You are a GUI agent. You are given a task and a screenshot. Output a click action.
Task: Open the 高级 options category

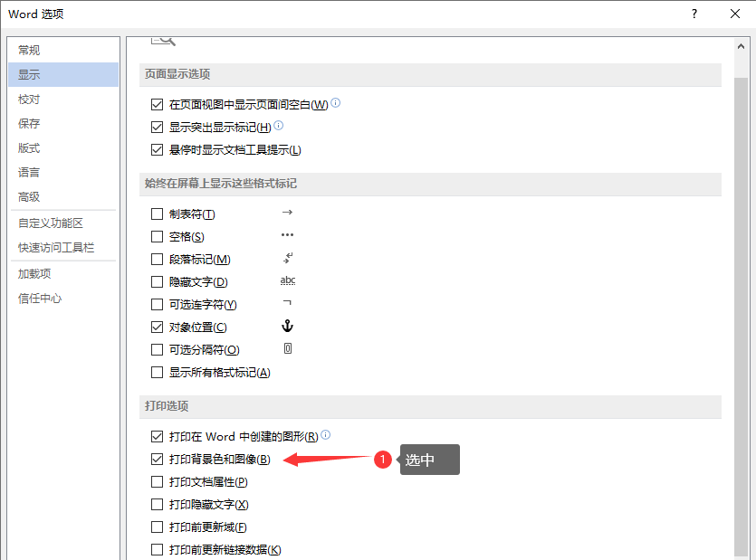pyautogui.click(x=63, y=196)
